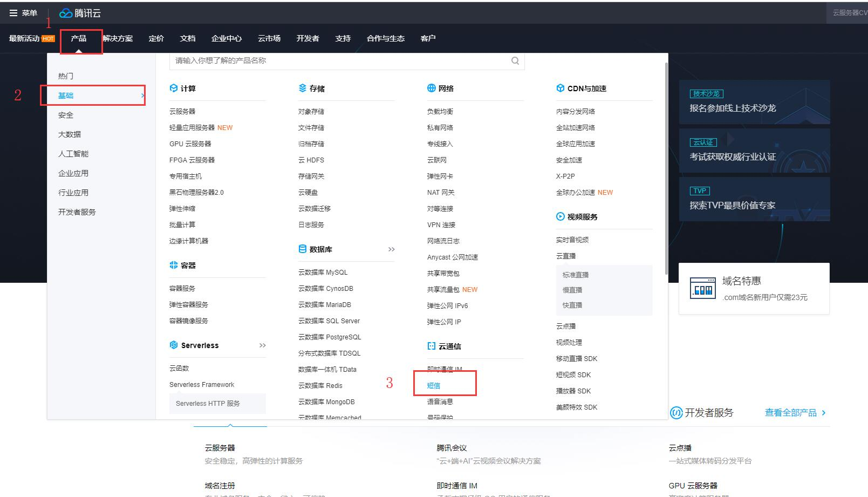This screenshot has width=868, height=497.
Task: Open the 开发者 menu item
Action: click(x=307, y=38)
